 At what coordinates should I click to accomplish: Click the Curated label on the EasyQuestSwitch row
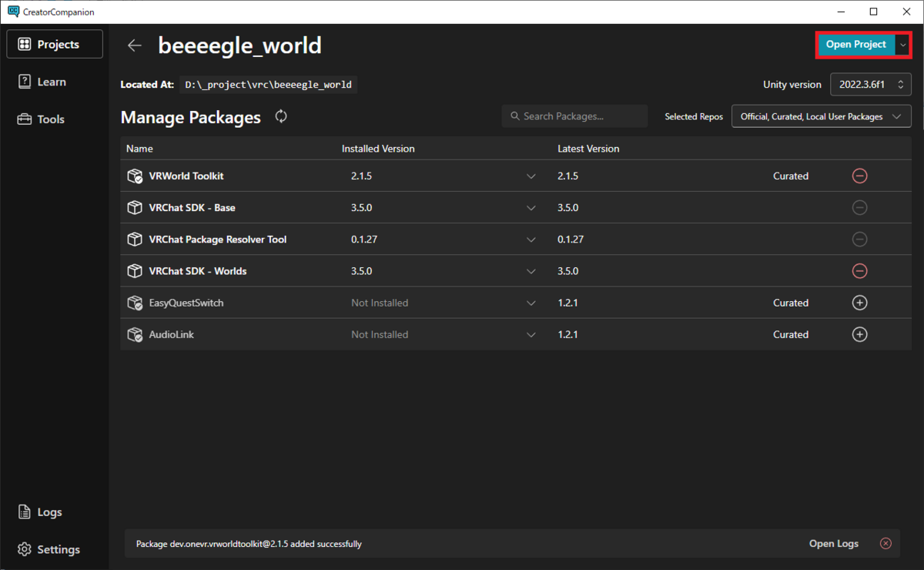[x=791, y=303]
